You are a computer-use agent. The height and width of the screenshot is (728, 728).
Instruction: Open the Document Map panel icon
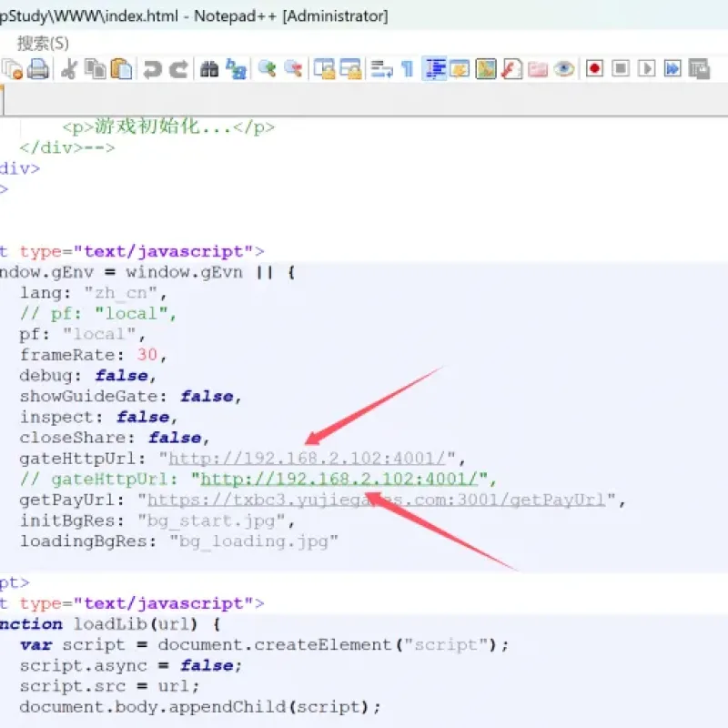[486, 69]
